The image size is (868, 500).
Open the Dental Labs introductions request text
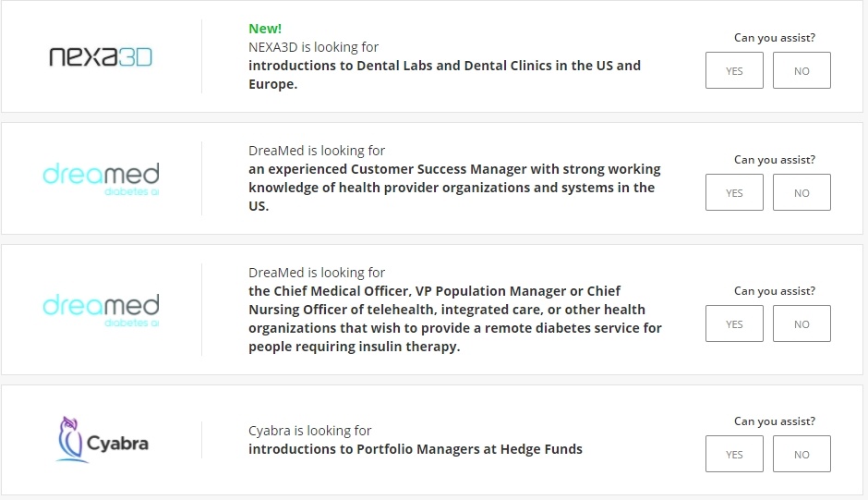[x=444, y=75]
